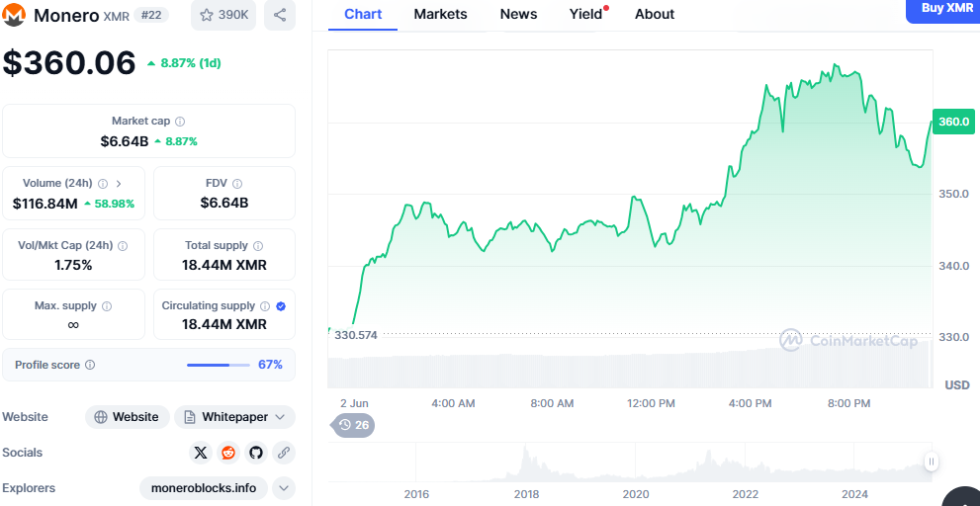Click the chart range slider handle
This screenshot has width=980, height=506.
pyautogui.click(x=931, y=462)
